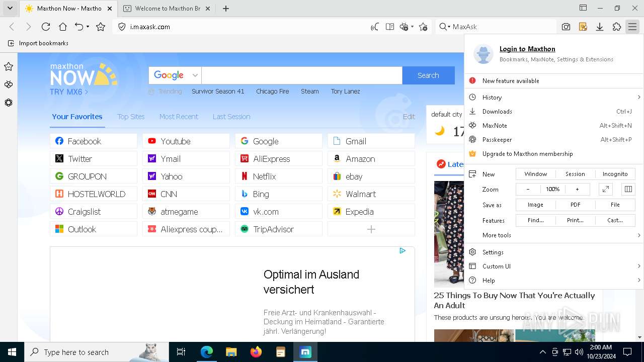
Task: Click the browser back arrow
Action: coord(12,27)
